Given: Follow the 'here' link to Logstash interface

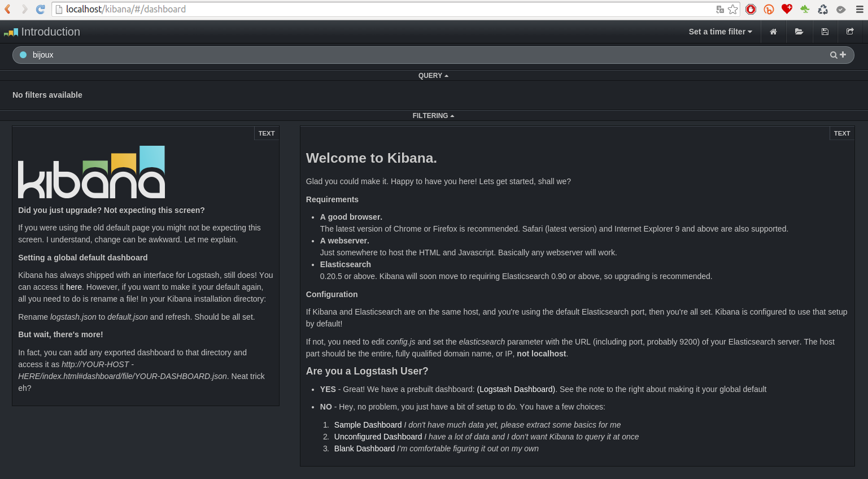Looking at the screenshot, I should [74, 287].
